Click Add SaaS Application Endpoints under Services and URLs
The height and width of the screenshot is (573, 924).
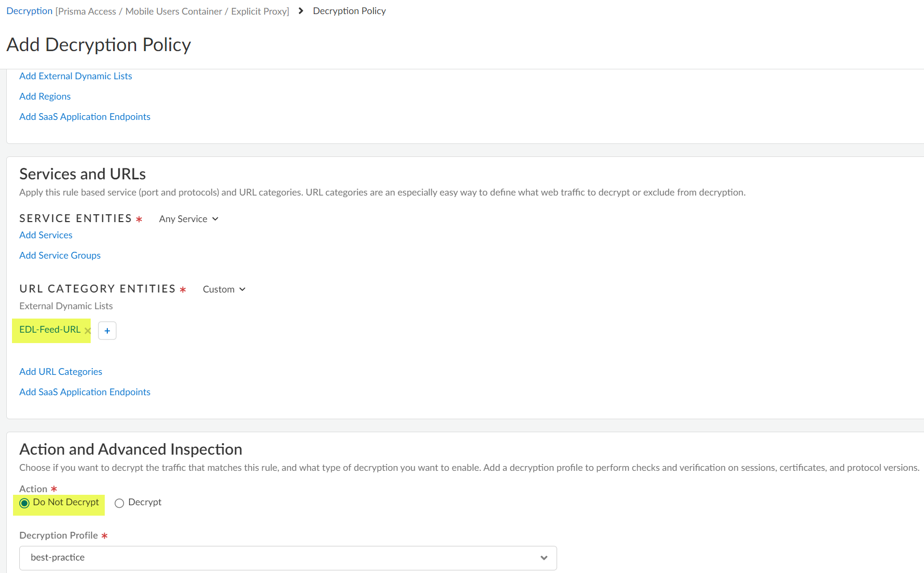click(84, 392)
